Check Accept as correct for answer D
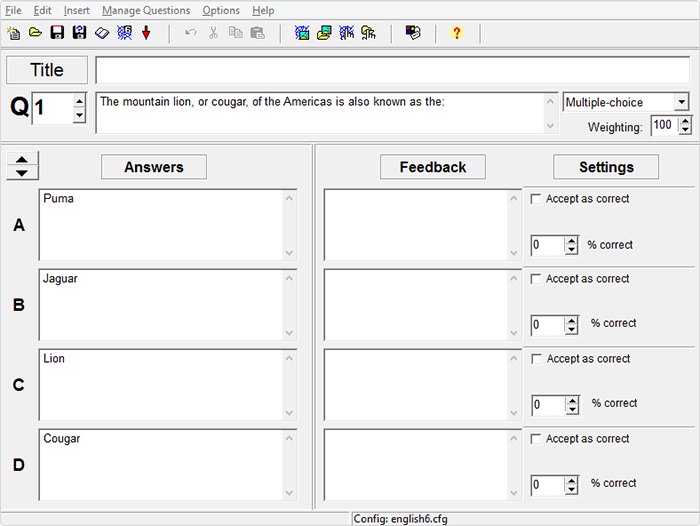The width and height of the screenshot is (700, 526). 536,439
